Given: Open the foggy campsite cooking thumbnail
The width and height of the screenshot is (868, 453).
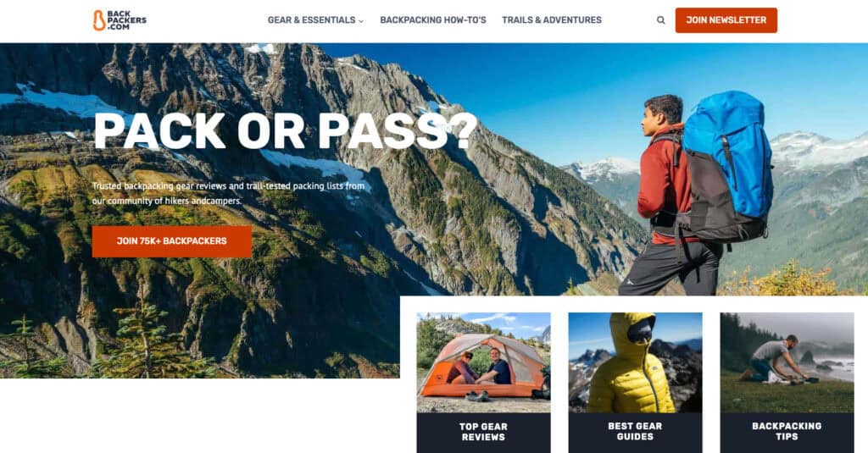Looking at the screenshot, I should point(787,362).
